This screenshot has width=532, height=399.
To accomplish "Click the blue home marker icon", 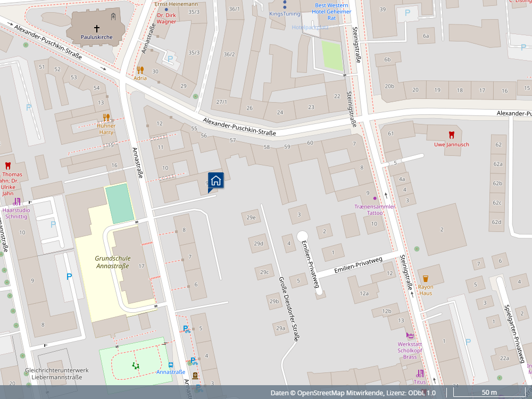I will tap(215, 181).
